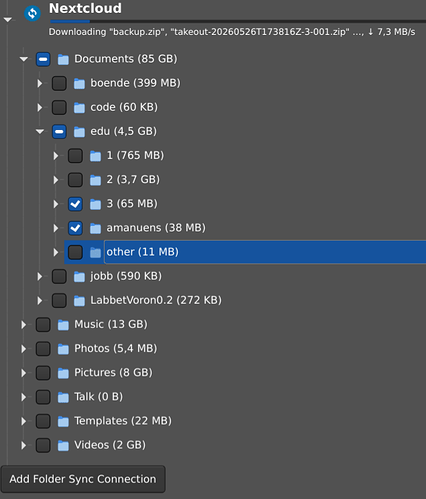Expand the Talk folder
426x499 pixels.
coord(23,397)
